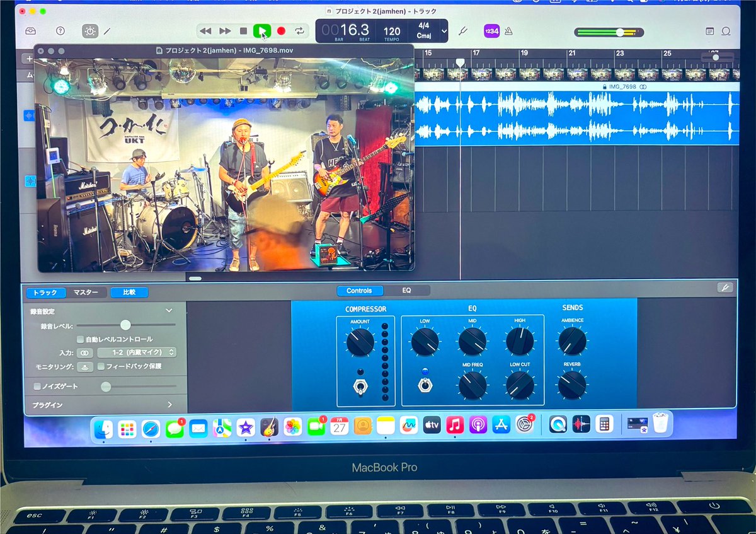Click the LOW CUT knob

tap(520, 385)
